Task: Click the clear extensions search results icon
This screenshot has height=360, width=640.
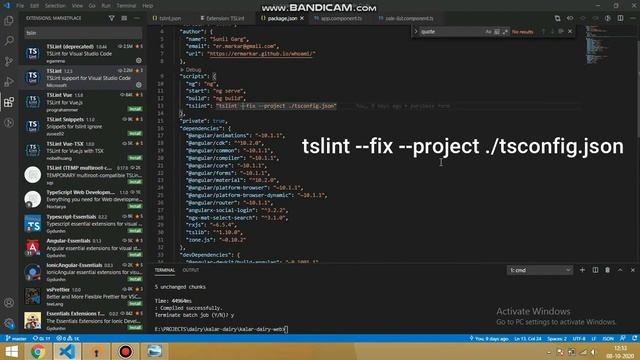Action: [124, 18]
